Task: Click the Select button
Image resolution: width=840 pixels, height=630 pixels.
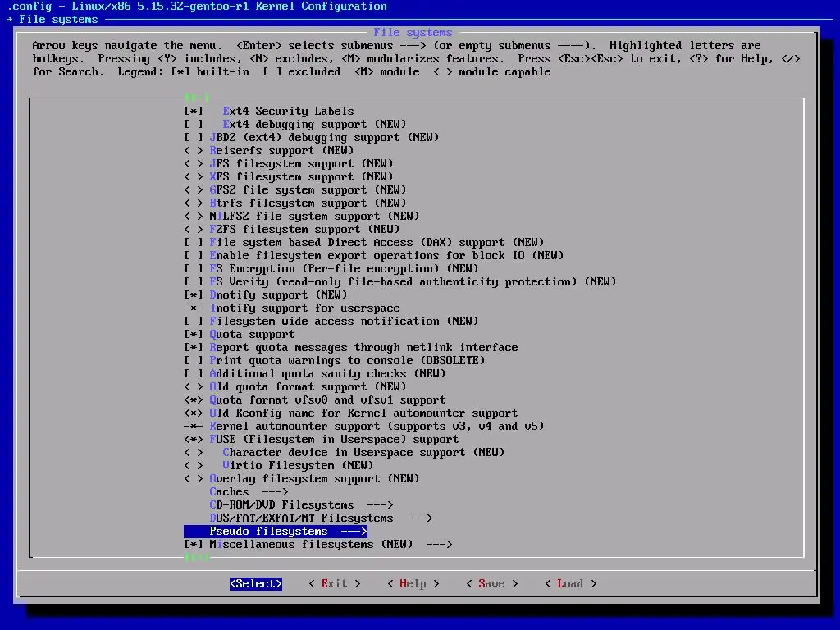Action: coord(256,583)
